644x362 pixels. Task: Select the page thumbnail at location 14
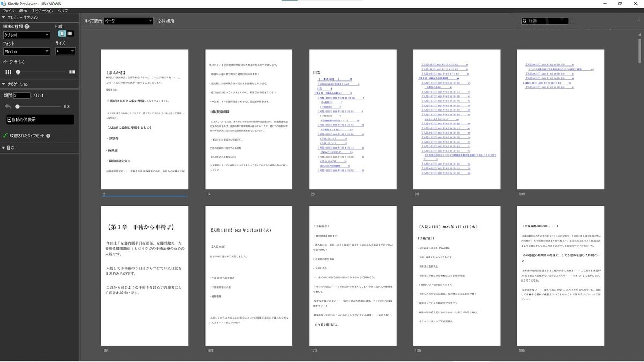tap(248, 120)
